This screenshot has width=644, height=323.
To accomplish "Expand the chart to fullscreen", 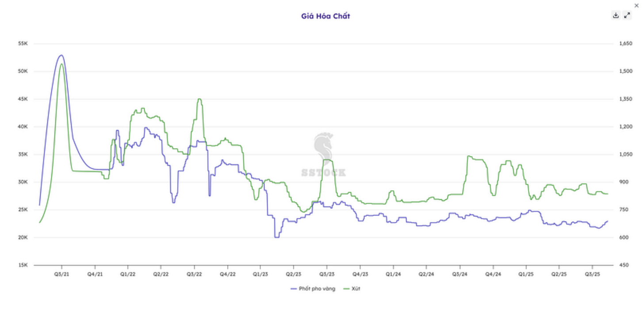I will pyautogui.click(x=627, y=15).
